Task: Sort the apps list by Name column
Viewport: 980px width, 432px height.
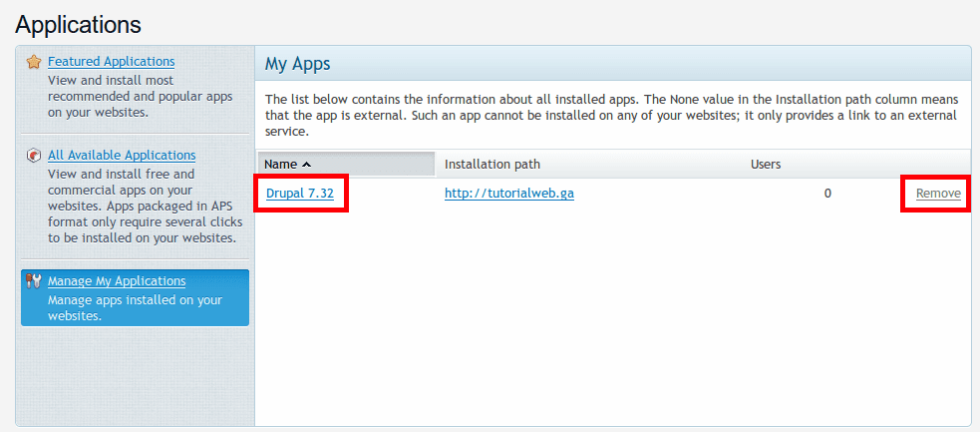Action: [347, 164]
